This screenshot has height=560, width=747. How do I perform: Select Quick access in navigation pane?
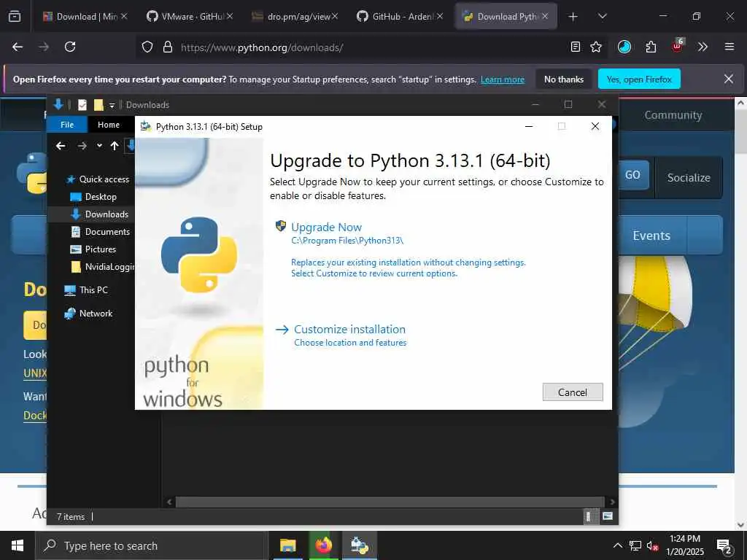click(98, 179)
